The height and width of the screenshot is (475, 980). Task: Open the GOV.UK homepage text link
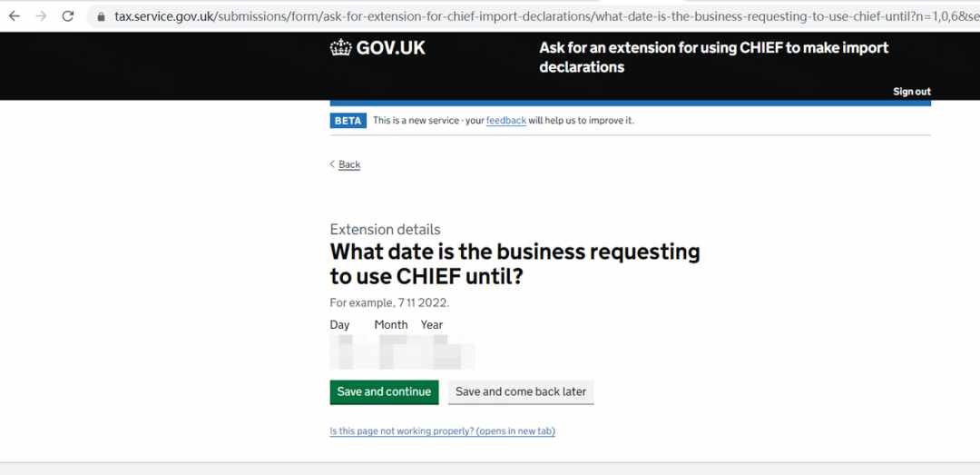(390, 48)
